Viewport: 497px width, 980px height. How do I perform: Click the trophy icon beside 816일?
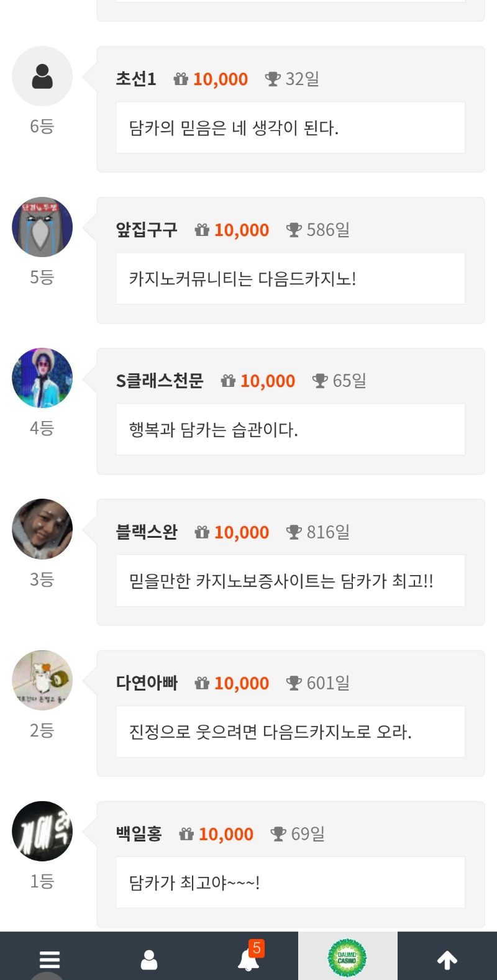294,532
